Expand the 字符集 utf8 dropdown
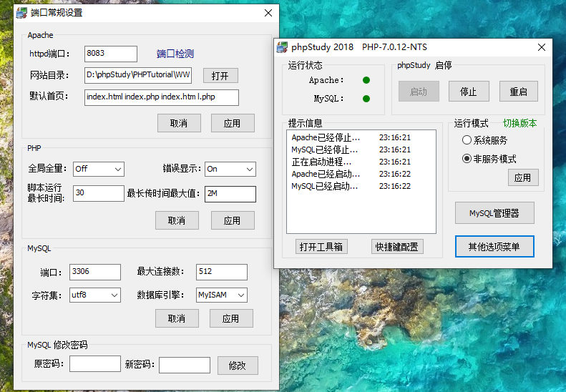Viewport: 566px width, 392px height. click(95, 295)
